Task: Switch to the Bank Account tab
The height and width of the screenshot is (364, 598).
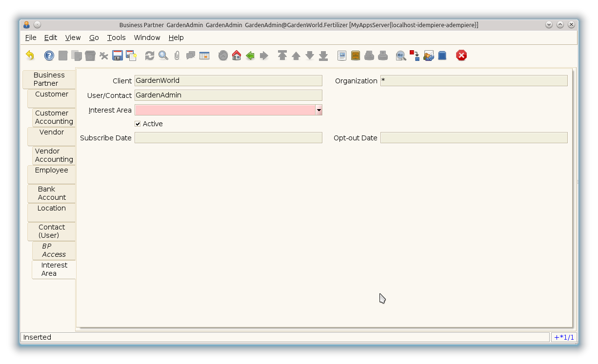Action: [52, 193]
